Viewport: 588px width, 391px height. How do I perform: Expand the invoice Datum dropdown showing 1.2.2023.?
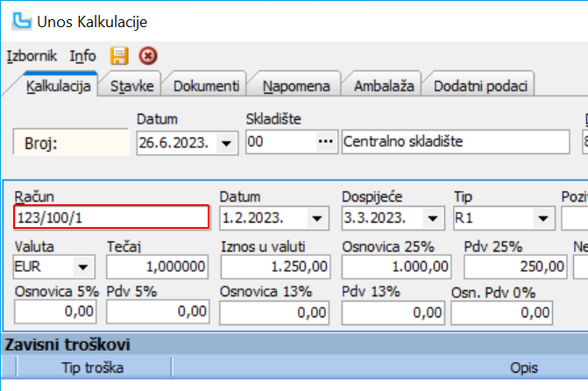tap(314, 217)
